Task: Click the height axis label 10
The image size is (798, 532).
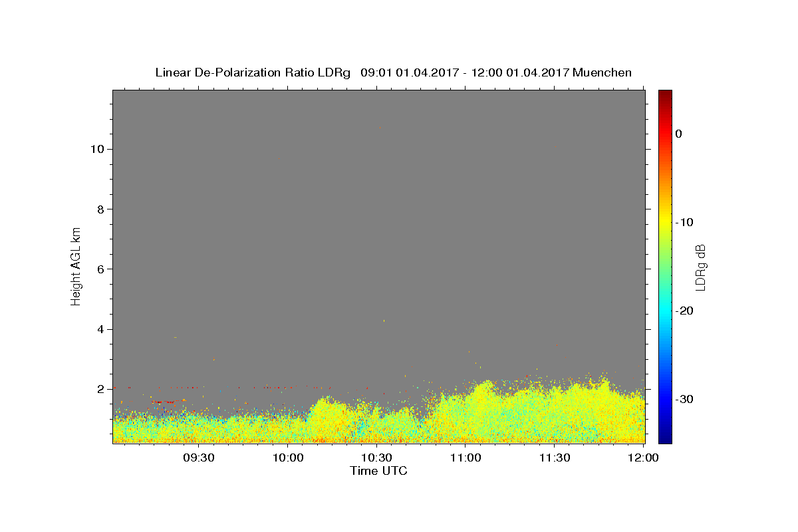Action: click(x=96, y=149)
